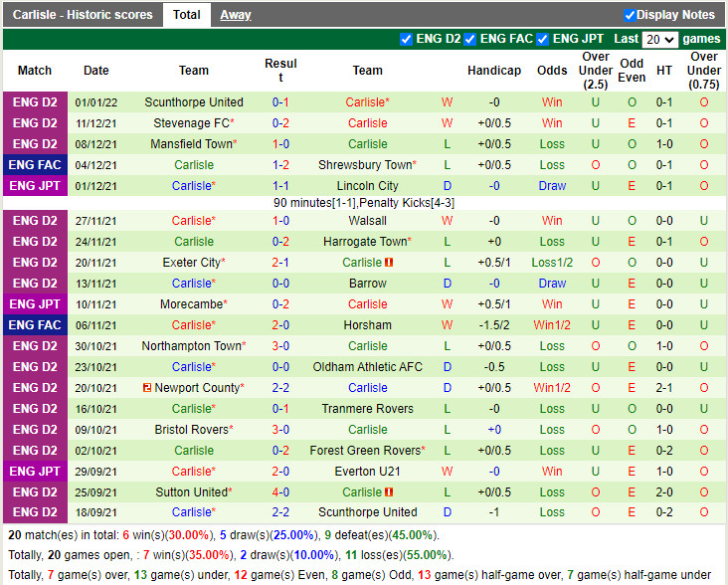
Task: Open Horsham team link
Action: [x=367, y=325]
